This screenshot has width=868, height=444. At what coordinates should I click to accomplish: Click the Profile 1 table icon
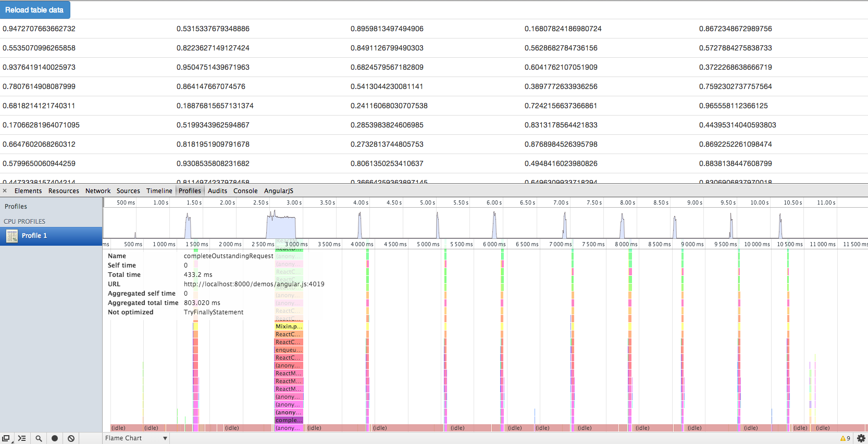12,236
